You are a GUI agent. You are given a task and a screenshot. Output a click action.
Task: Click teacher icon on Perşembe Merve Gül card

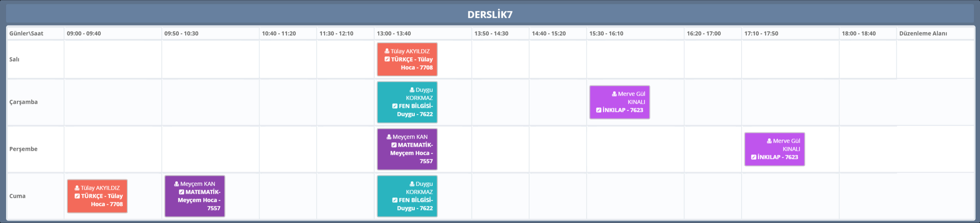[x=769, y=141]
